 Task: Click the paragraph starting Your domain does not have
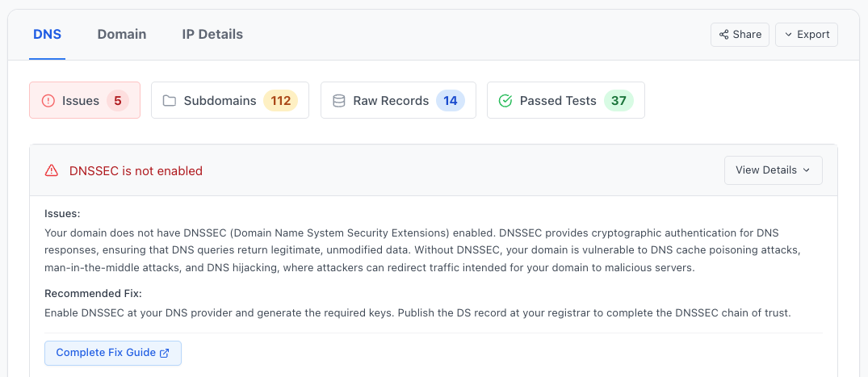[x=422, y=250]
